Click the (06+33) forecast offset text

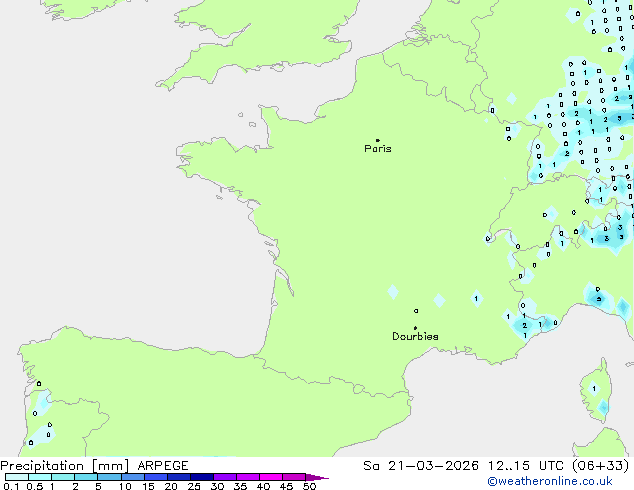(600, 466)
